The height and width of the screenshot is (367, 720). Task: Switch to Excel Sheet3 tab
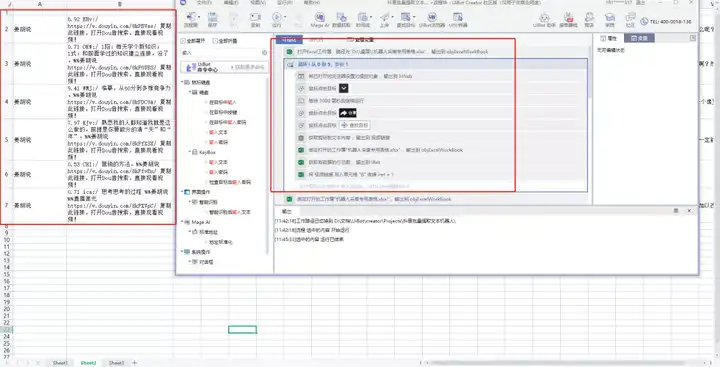pyautogui.click(x=116, y=363)
